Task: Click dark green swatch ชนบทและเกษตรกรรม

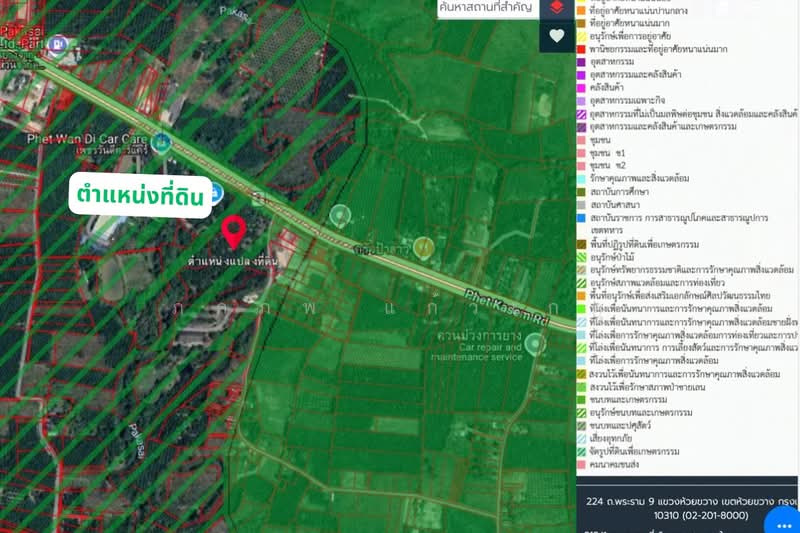Action: (581, 399)
